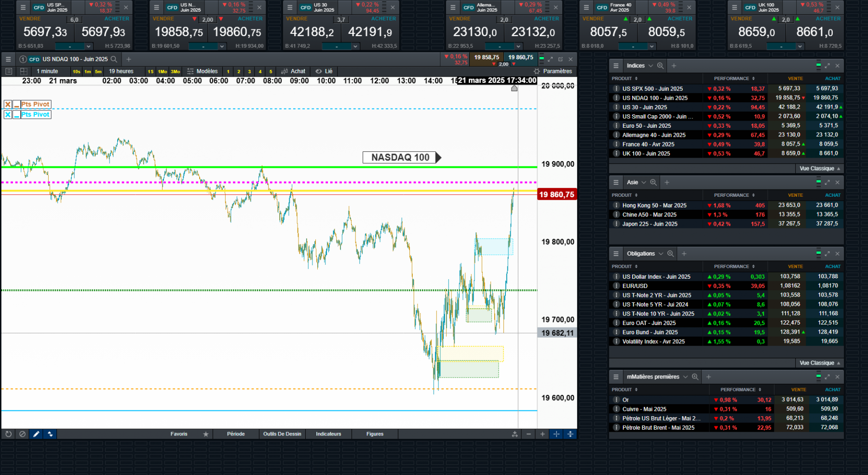
Task: Minimize the orange Pts Pivot indicator label
Action: pyautogui.click(x=16, y=104)
